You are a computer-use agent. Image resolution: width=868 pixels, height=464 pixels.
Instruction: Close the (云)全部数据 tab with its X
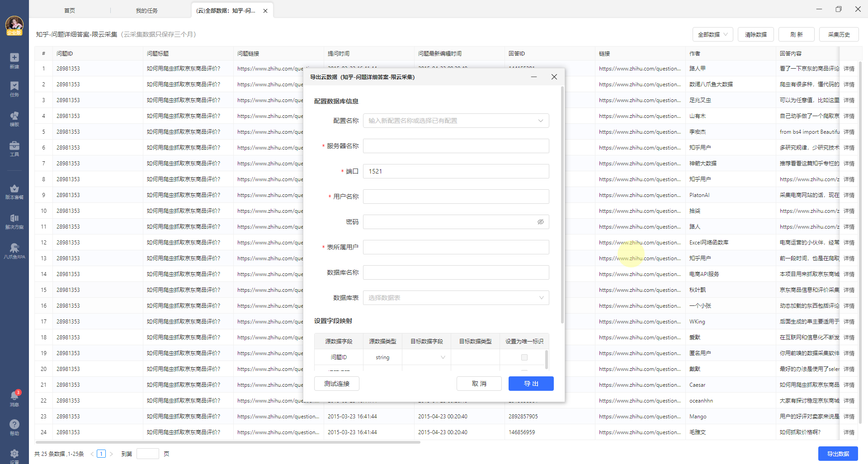click(x=265, y=11)
